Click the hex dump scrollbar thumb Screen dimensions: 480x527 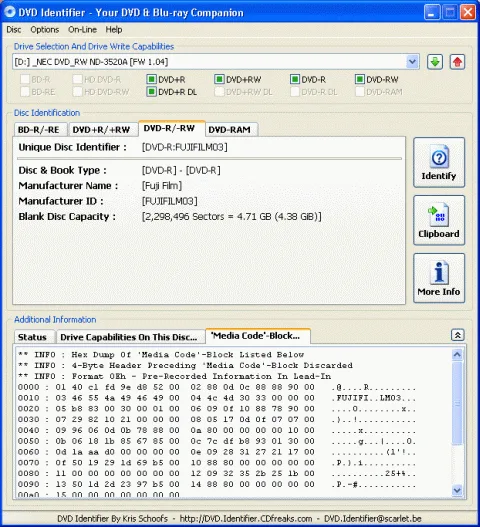457,403
